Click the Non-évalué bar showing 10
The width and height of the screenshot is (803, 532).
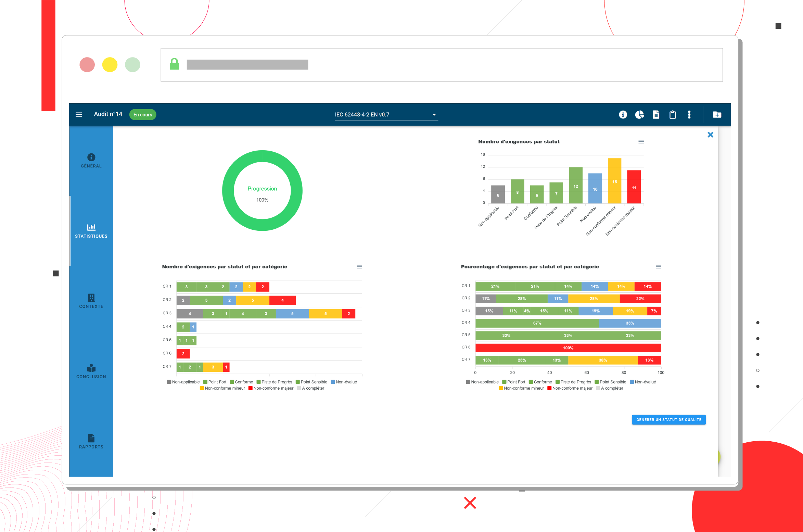595,188
